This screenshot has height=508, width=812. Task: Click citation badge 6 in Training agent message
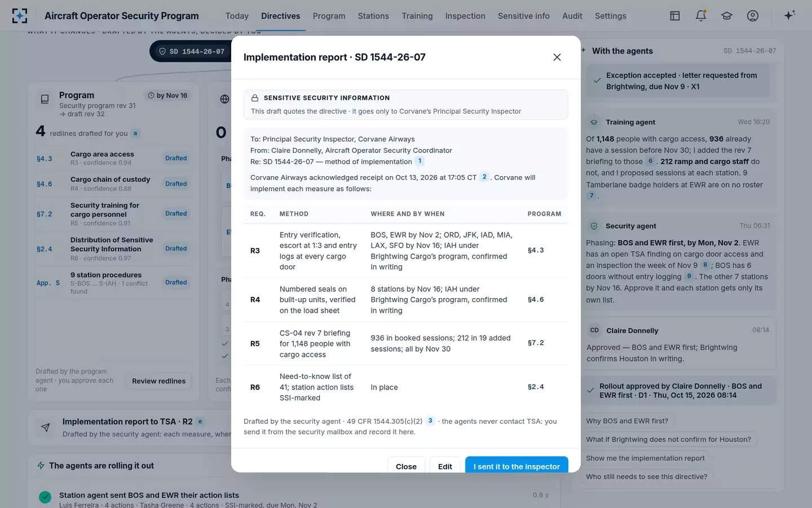[650, 161]
